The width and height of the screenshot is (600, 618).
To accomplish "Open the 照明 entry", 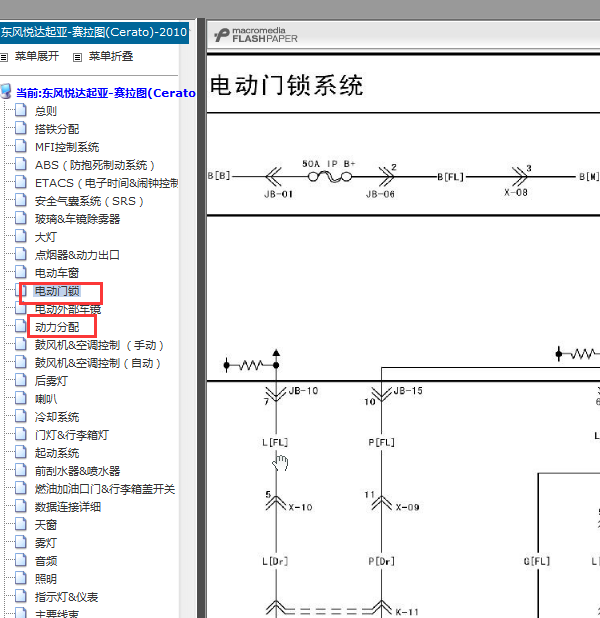I will pyautogui.click(x=46, y=579).
